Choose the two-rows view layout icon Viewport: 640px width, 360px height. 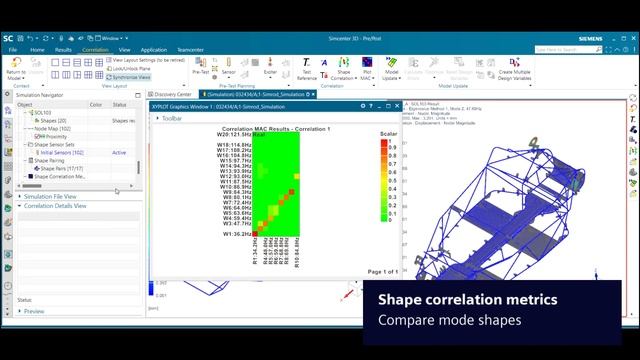(66, 62)
